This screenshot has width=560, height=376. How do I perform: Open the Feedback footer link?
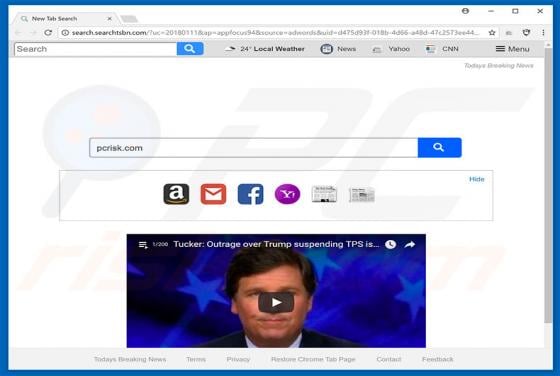(x=438, y=359)
